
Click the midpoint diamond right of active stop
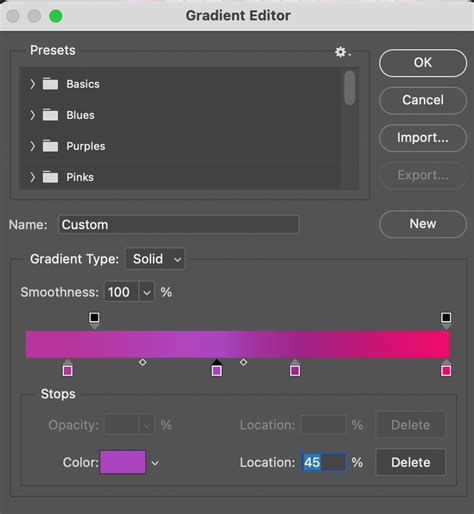pos(243,362)
